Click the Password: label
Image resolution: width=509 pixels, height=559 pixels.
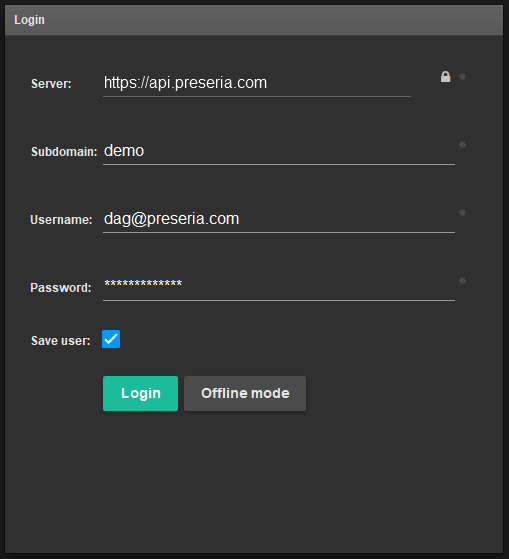point(61,288)
